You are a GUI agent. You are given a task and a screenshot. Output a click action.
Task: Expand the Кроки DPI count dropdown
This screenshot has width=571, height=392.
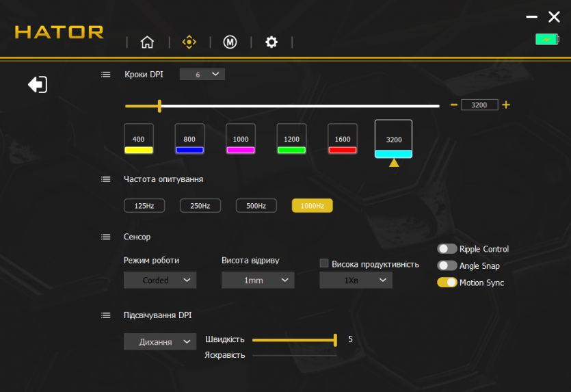202,75
